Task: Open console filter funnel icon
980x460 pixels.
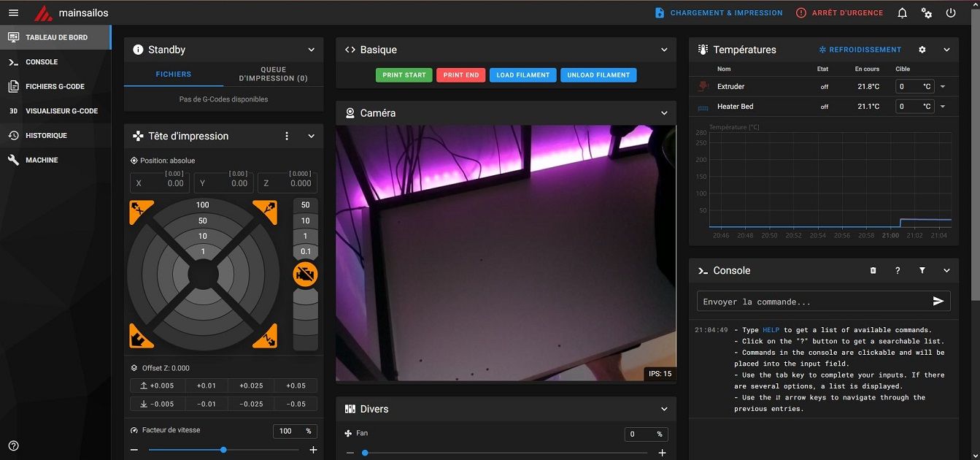Action: point(922,271)
